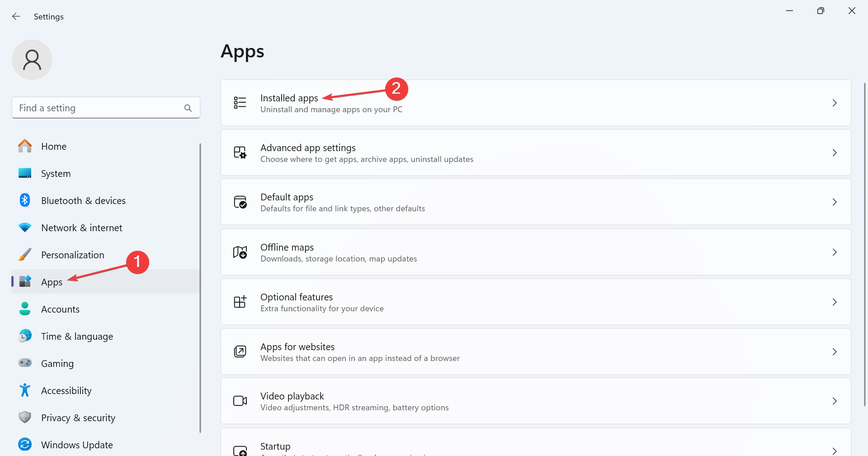
Task: Select Network & internet
Action: point(105,228)
